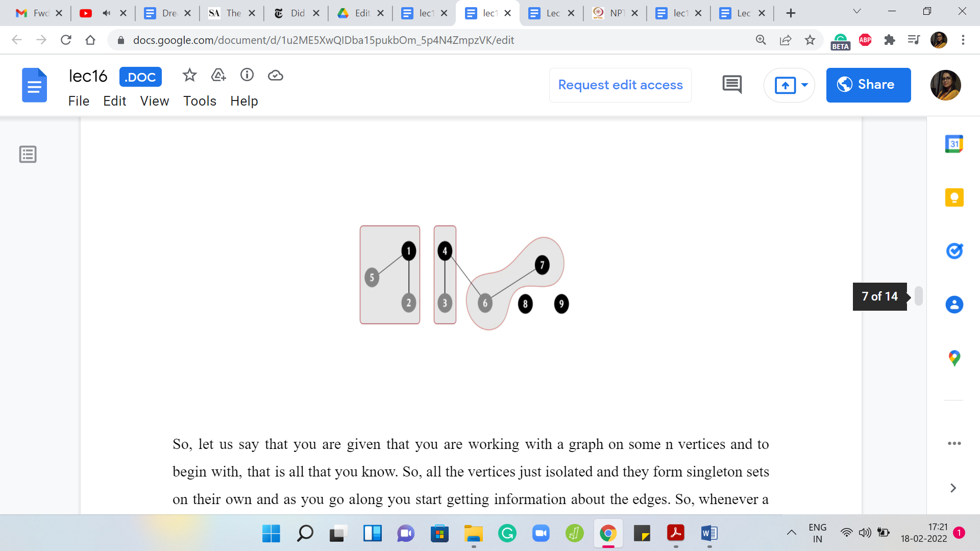Click the add to Drive shortcut icon

pos(218,76)
